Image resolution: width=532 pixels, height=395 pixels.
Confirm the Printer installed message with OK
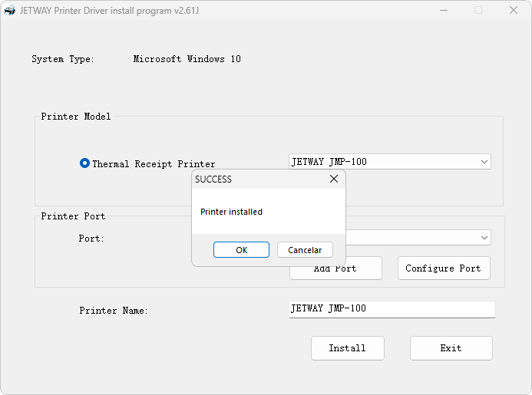(241, 250)
